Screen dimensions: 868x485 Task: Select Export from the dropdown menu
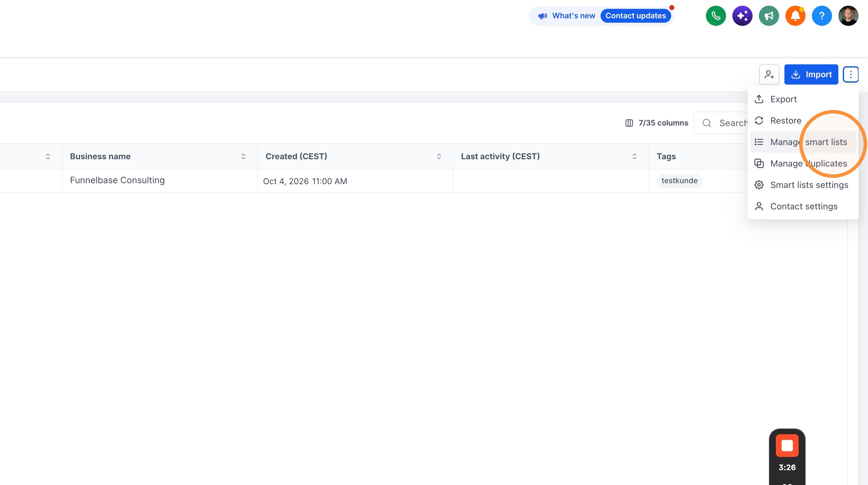coord(803,99)
